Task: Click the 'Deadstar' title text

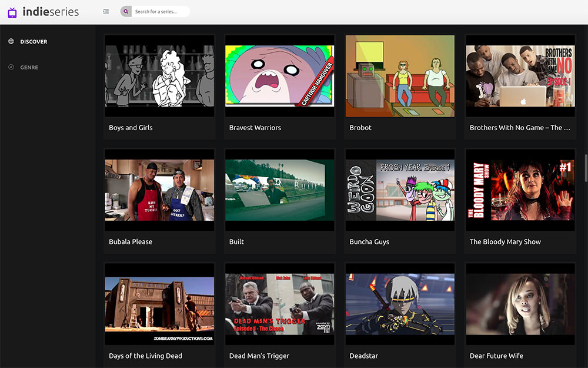Action: tap(364, 356)
